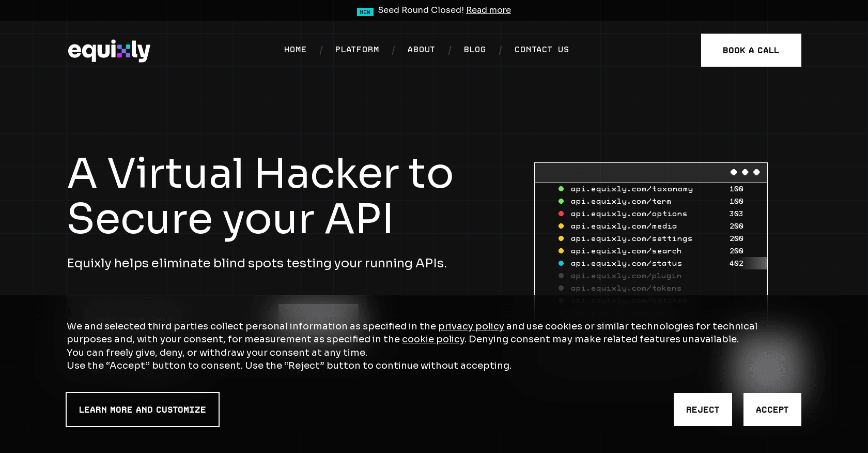
Task: Open the privacy policy link
Action: tap(471, 326)
